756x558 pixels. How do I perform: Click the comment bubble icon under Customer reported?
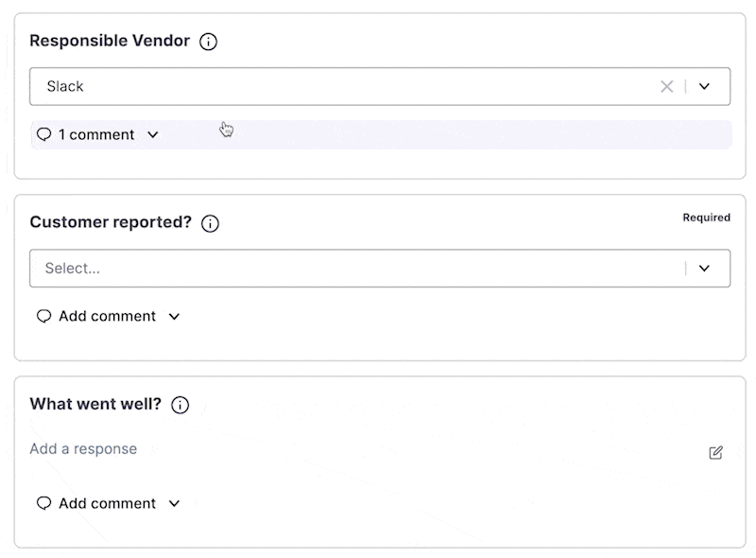coord(43,316)
